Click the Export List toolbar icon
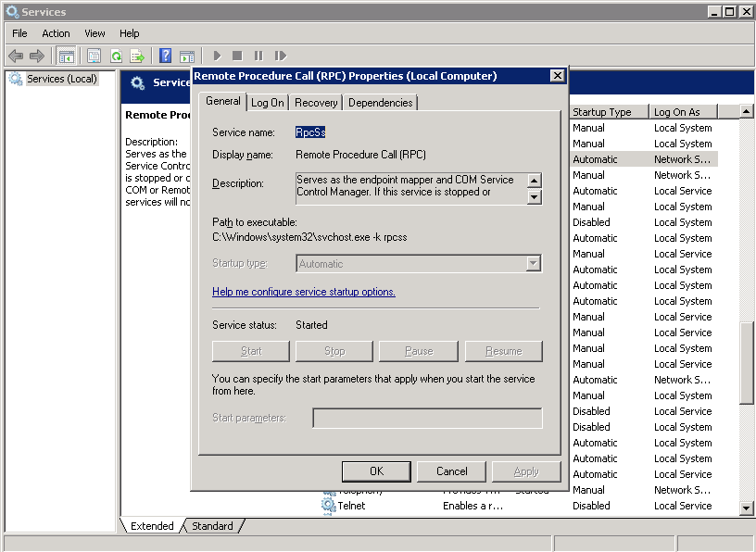Screen dimensions: 756x552 coord(137,56)
